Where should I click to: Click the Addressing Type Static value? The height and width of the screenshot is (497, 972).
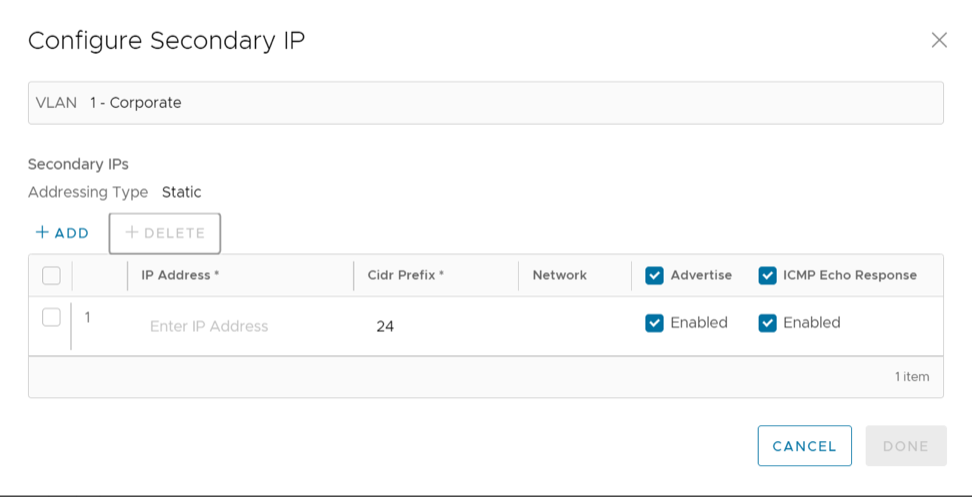point(181,192)
